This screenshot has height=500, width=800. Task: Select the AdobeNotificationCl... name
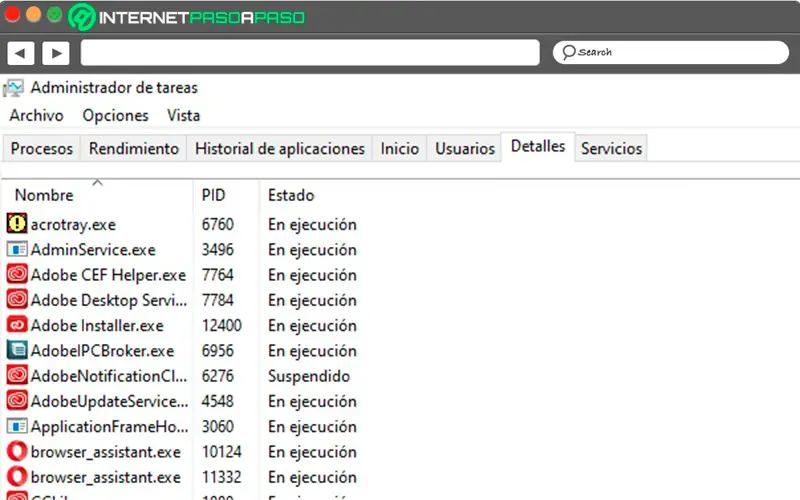[109, 376]
